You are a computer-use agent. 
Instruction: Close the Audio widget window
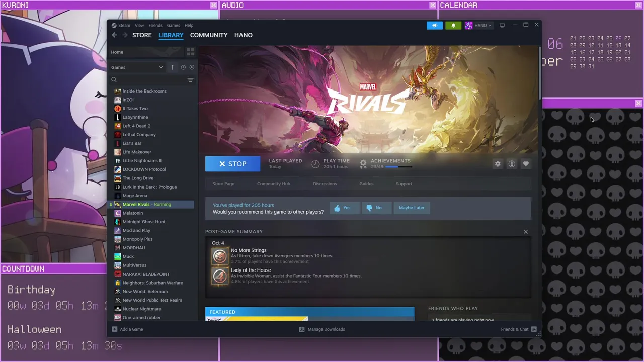[433, 5]
